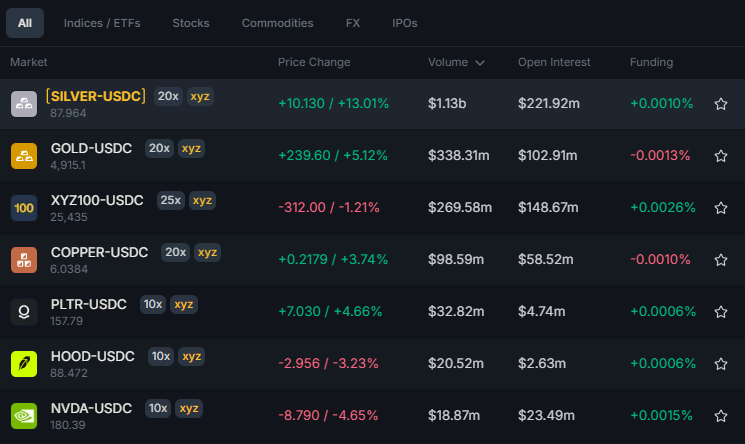
Task: Click GOLD price change +239.60 / +5.12%
Action: click(333, 155)
